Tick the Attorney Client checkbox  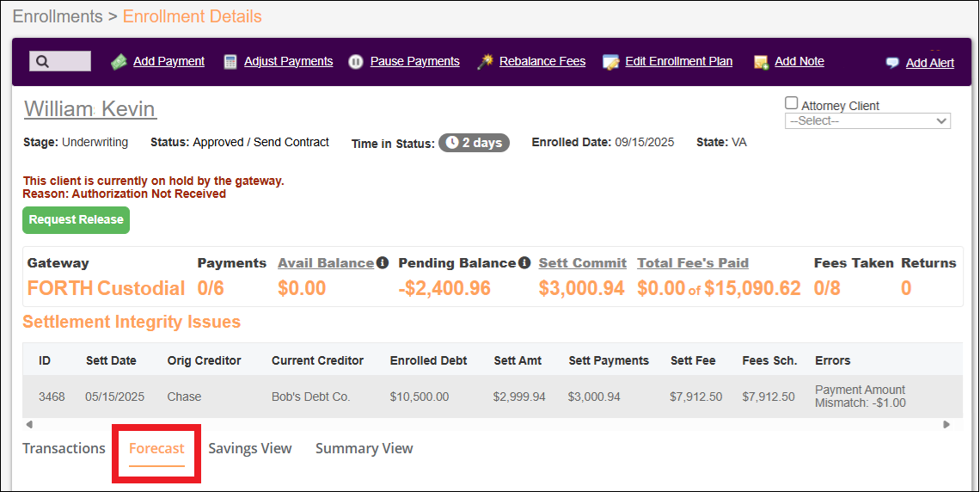click(x=791, y=103)
